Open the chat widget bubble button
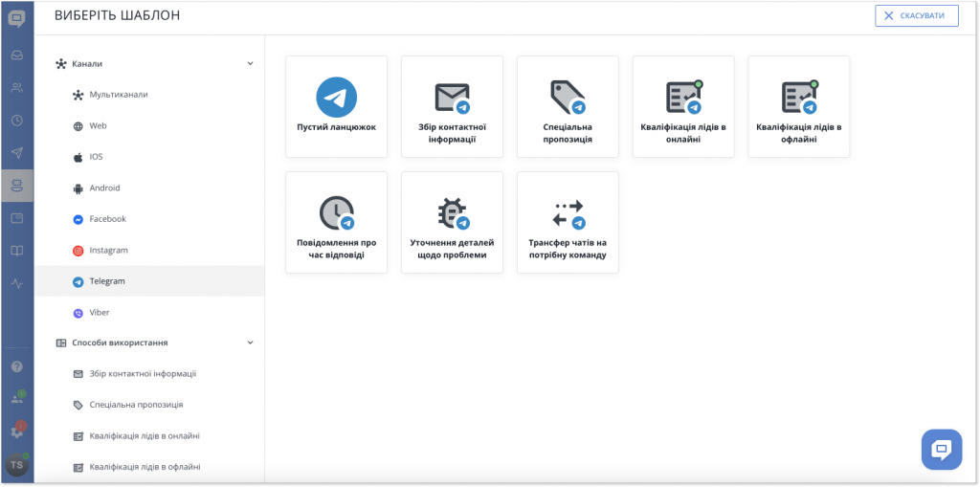The width and height of the screenshot is (980, 487). coord(942,450)
